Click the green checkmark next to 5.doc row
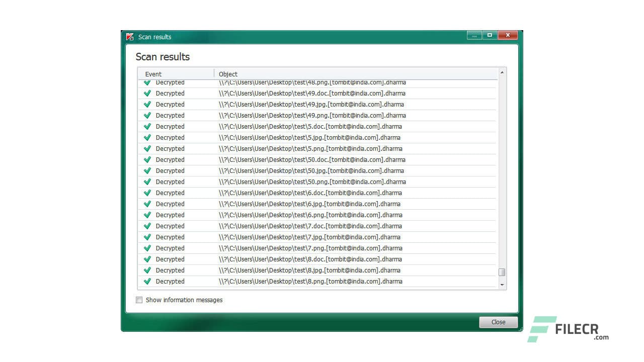 147,126
